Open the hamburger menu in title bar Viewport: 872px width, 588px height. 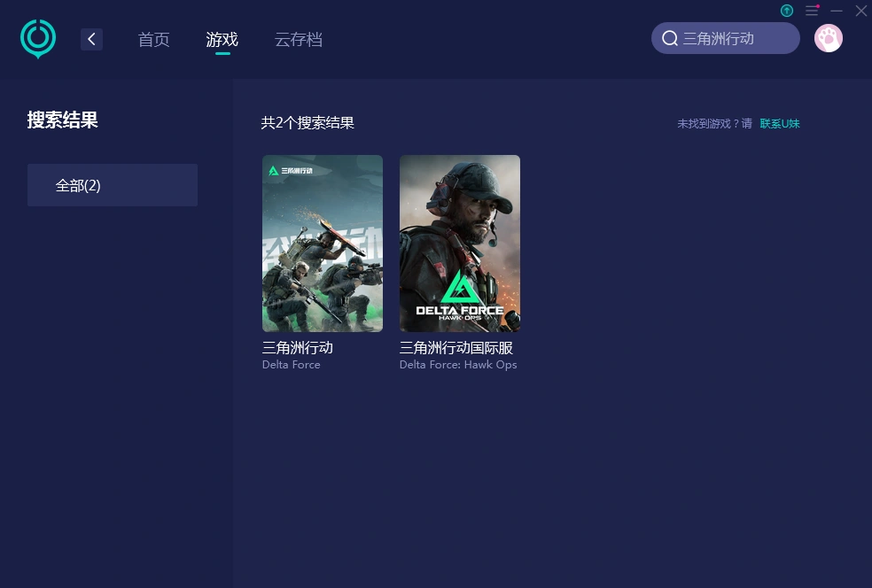[x=812, y=11]
